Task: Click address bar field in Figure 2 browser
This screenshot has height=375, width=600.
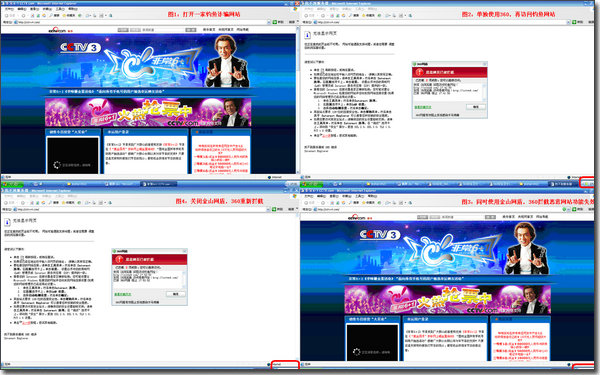Action: click(x=442, y=22)
